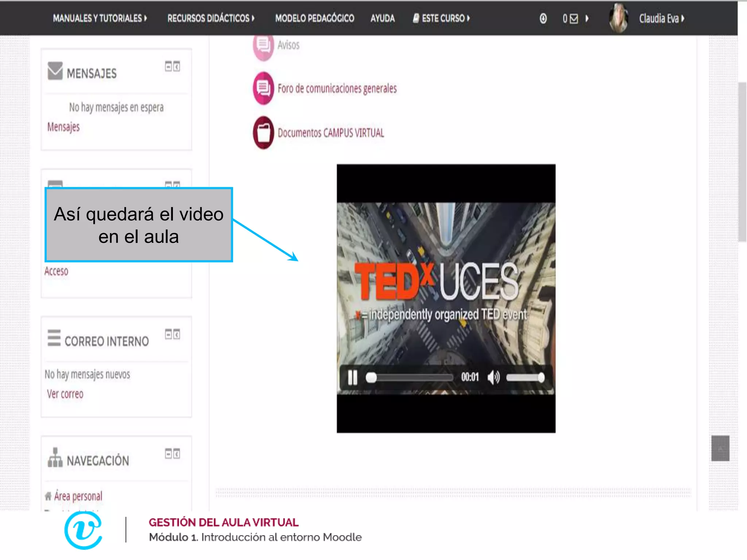The image size is (747, 560).
Task: Open the Ayuda menu item
Action: [383, 18]
